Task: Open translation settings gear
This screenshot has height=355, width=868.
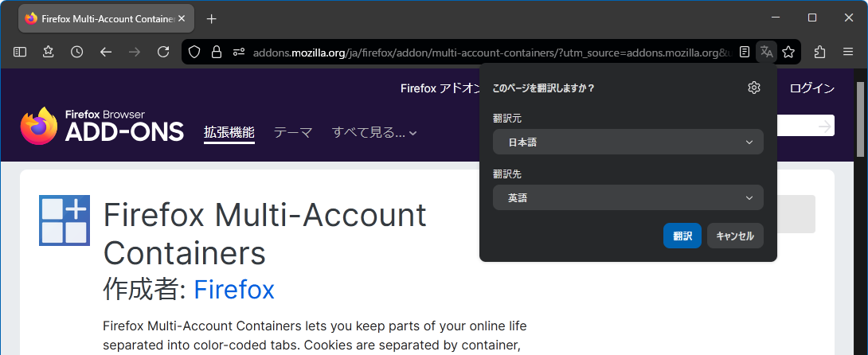Action: tap(754, 88)
